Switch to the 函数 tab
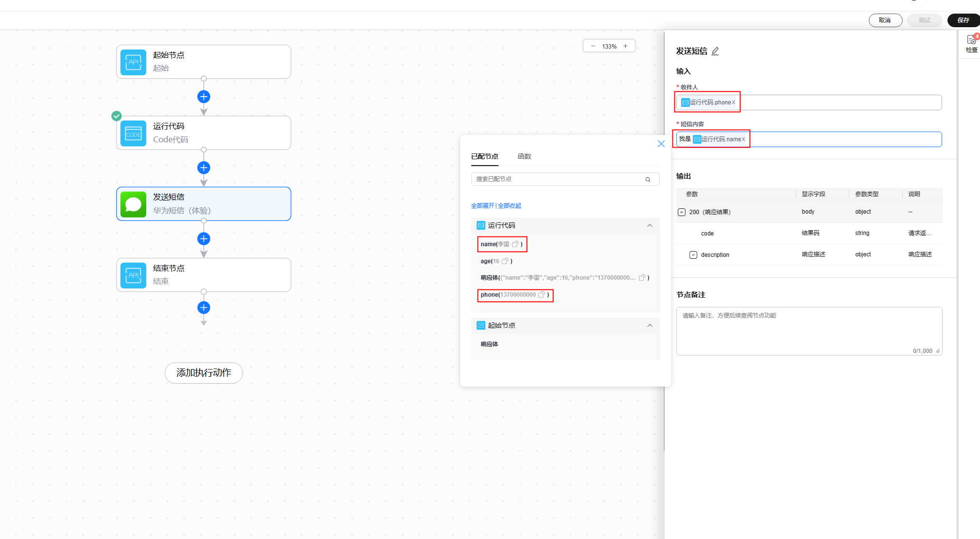980x539 pixels. (524, 156)
